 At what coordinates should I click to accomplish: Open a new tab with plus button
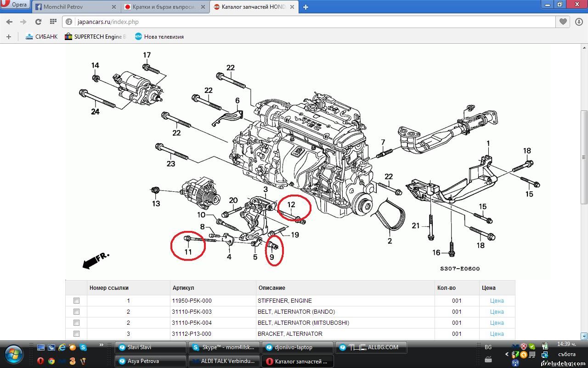(x=305, y=7)
